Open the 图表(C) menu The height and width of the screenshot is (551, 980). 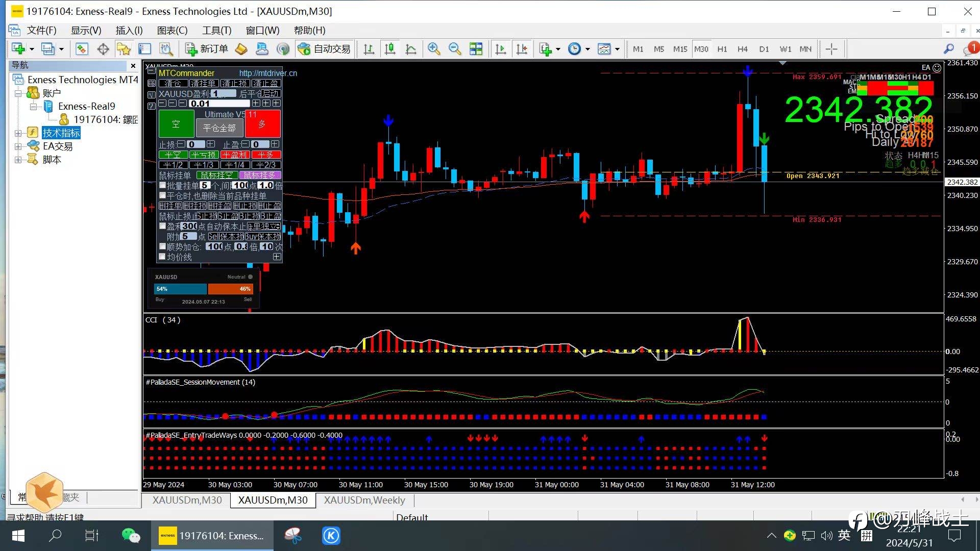[x=172, y=31]
